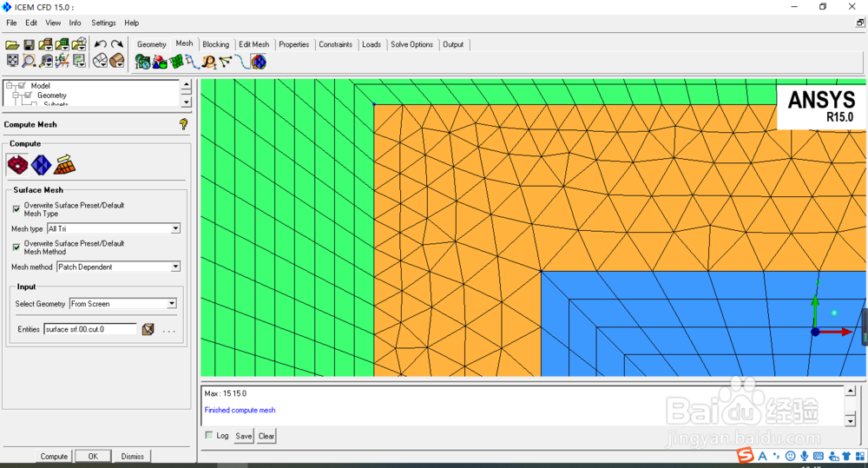Screen dimensions: 868x468
Task: Open the Settings menu
Action: point(103,23)
